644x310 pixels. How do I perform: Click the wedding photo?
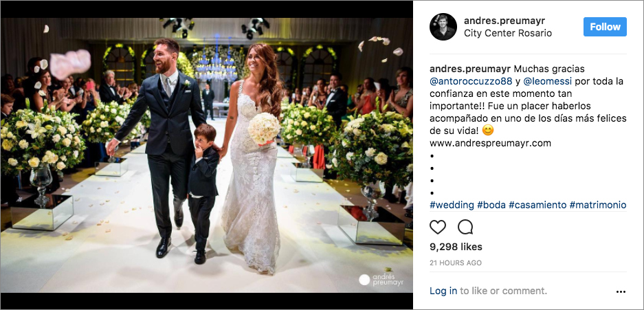[x=207, y=155]
